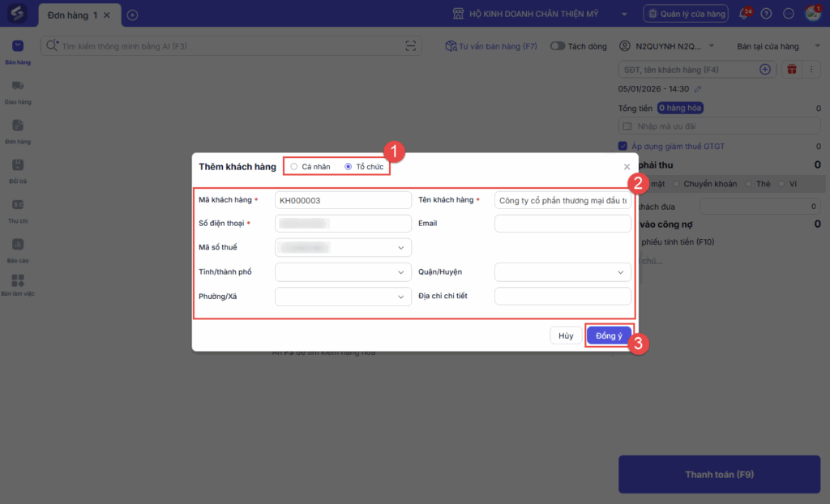Open the Bán tại cửa hàng dropdown
Screen dimensions: 830x504
[778, 46]
